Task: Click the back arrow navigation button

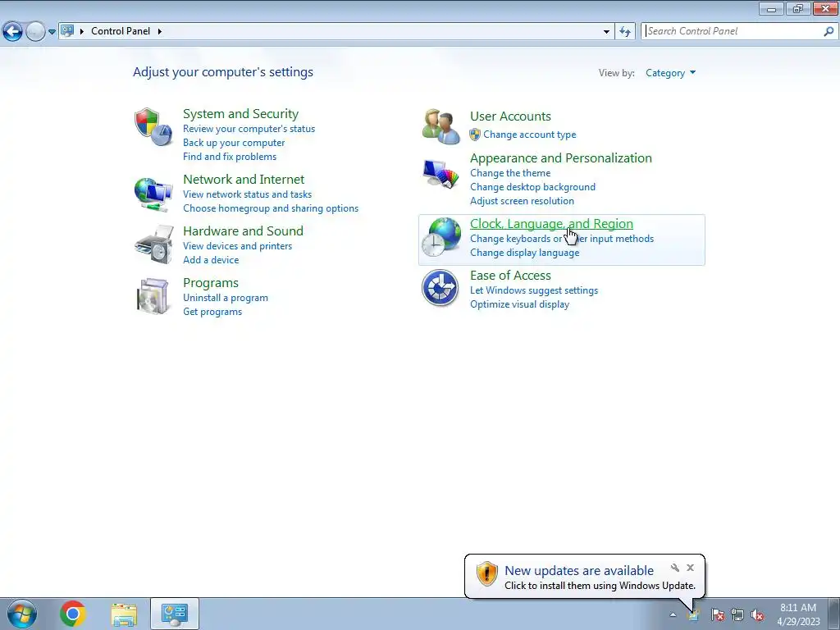Action: pos(12,32)
